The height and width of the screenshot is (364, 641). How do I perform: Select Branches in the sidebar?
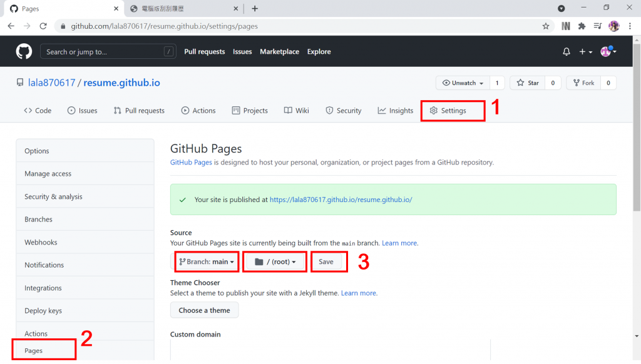[85, 220]
